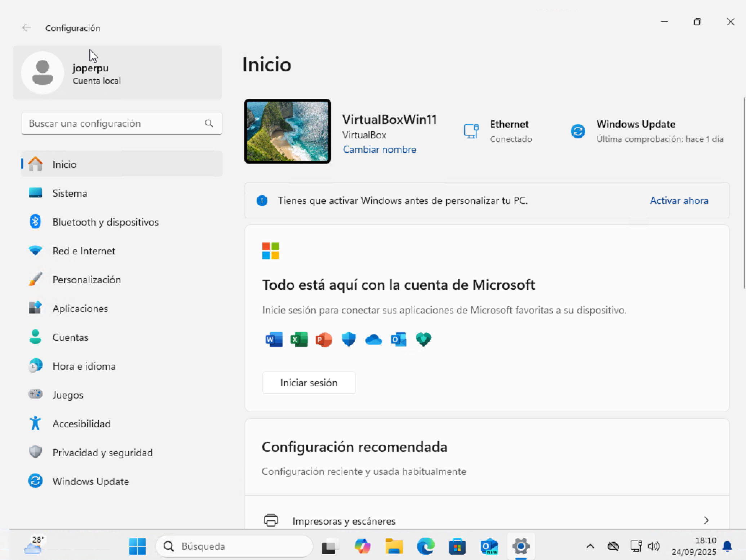Click the taskbar Búsqueda box

pos(234,546)
